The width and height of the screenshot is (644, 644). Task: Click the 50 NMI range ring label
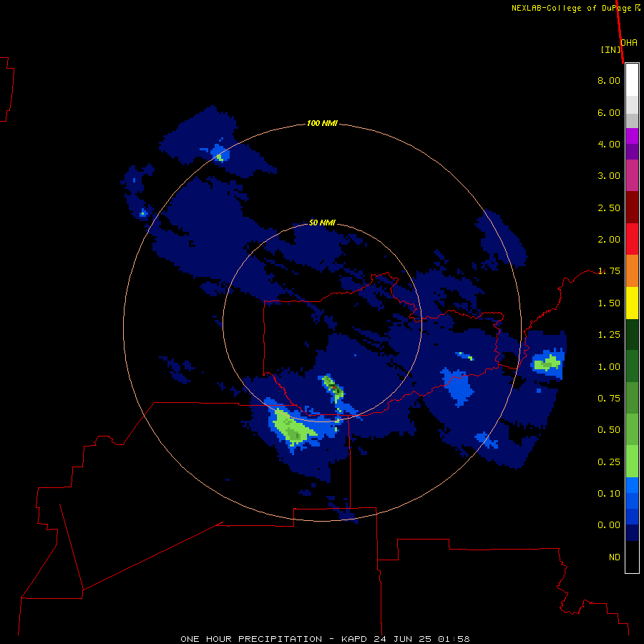click(x=322, y=223)
